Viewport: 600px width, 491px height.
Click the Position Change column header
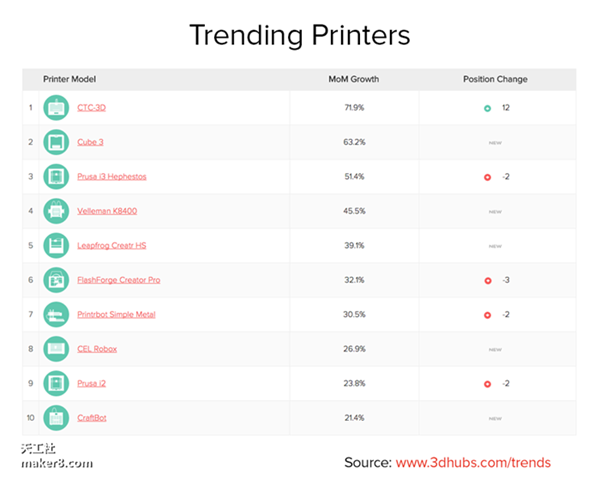(x=495, y=79)
